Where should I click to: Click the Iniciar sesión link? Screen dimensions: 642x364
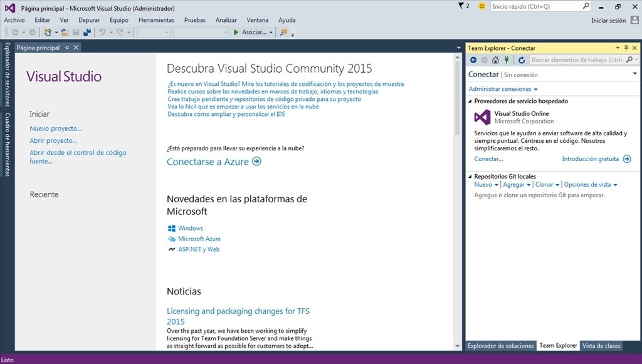click(608, 21)
